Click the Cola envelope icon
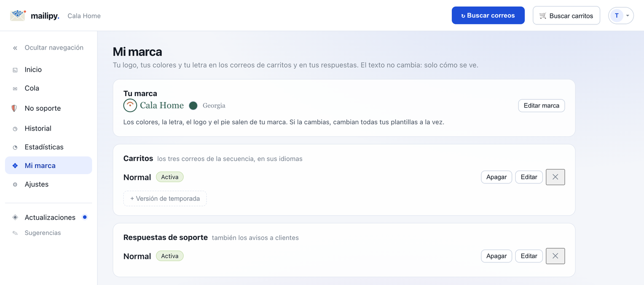Image resolution: width=644 pixels, height=285 pixels. [x=15, y=89]
